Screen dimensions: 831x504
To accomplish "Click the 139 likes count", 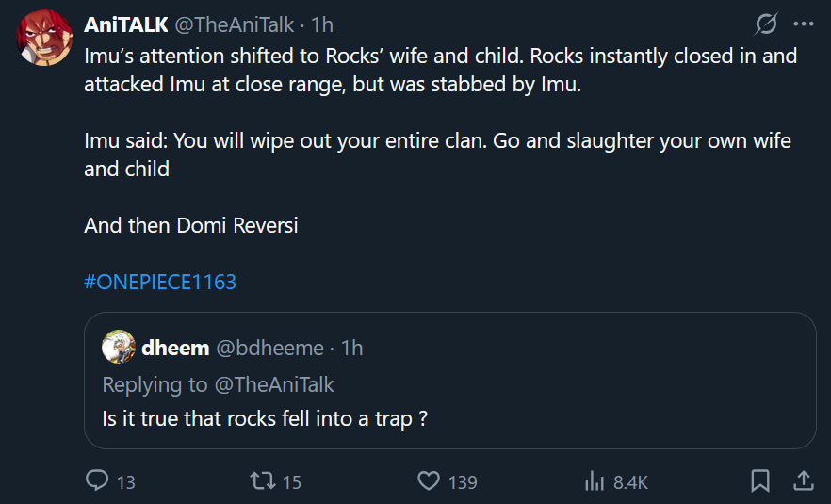I will 463,482.
